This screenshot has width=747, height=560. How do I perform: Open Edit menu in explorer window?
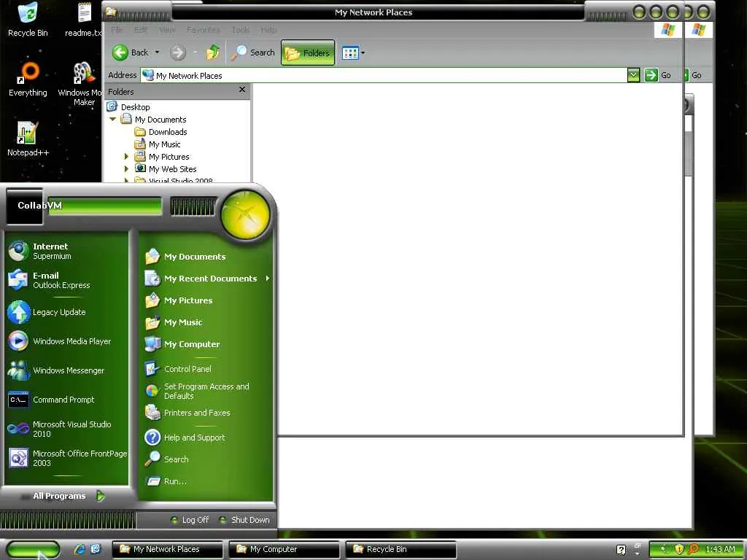[x=141, y=29]
